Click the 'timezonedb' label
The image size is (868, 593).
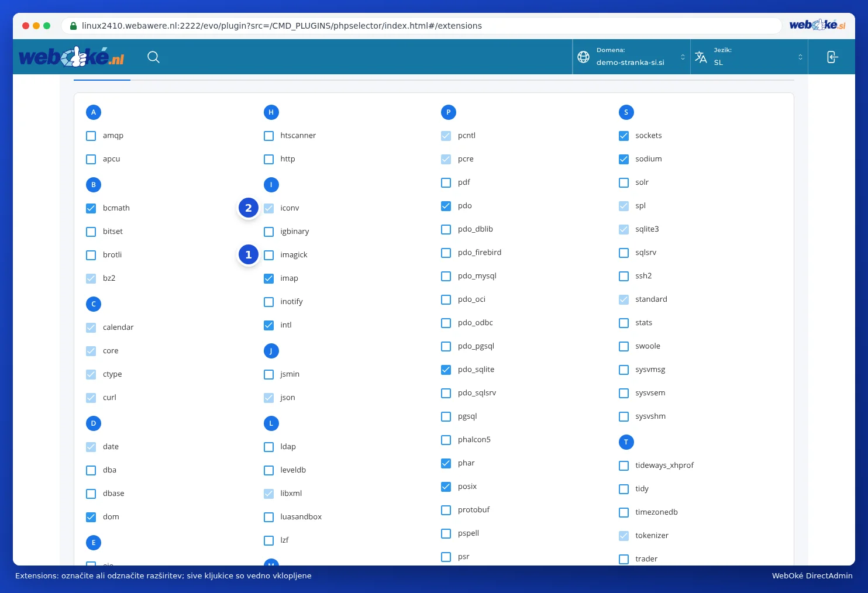656,512
